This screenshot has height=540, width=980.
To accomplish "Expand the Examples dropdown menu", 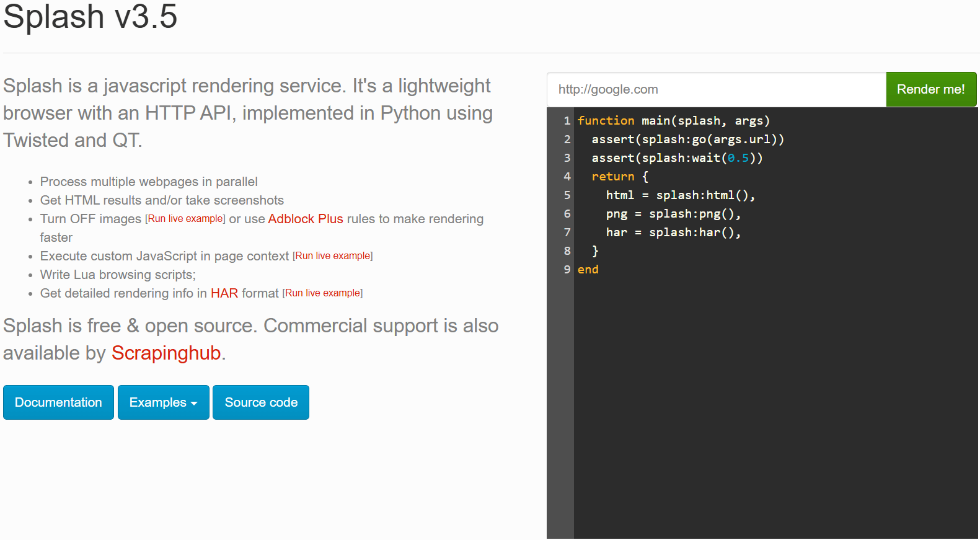I will 163,402.
